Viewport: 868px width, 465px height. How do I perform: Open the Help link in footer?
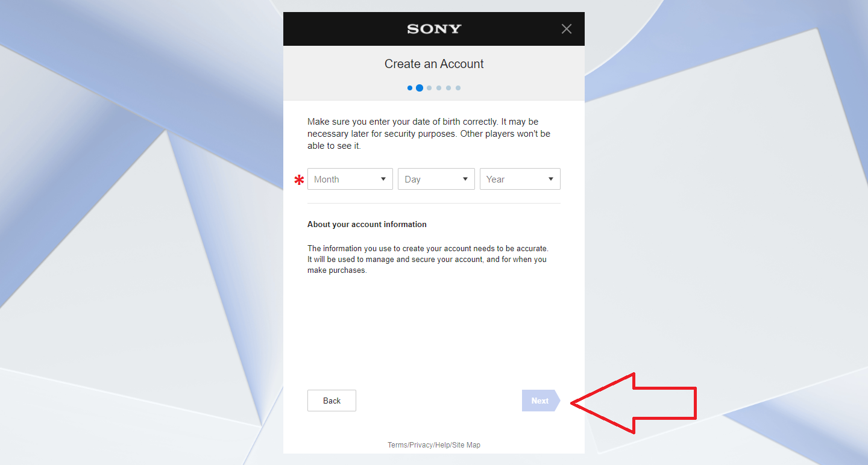coord(442,445)
